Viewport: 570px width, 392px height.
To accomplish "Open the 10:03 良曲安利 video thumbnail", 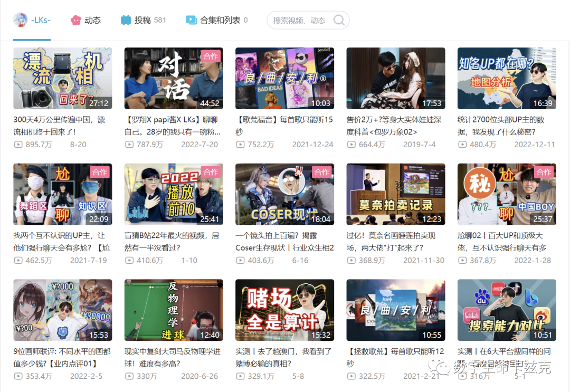I will point(284,78).
